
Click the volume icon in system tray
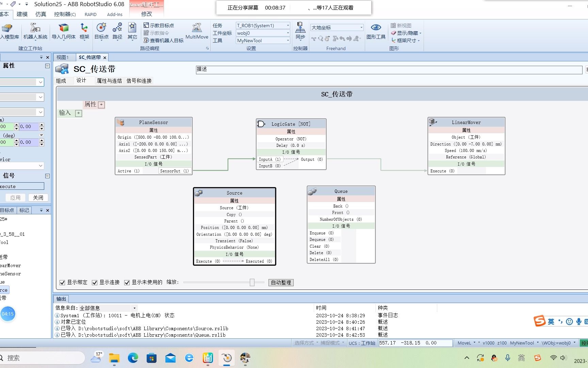563,358
